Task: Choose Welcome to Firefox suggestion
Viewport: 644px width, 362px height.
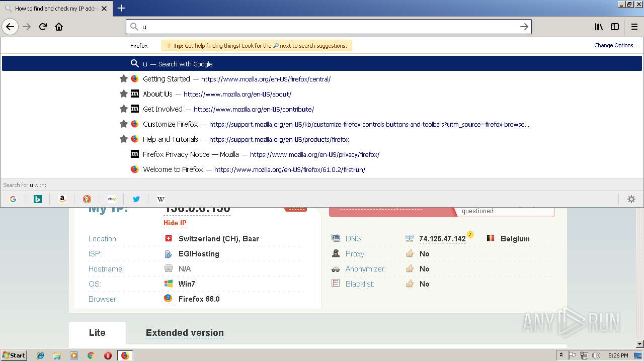Action: tap(322, 169)
